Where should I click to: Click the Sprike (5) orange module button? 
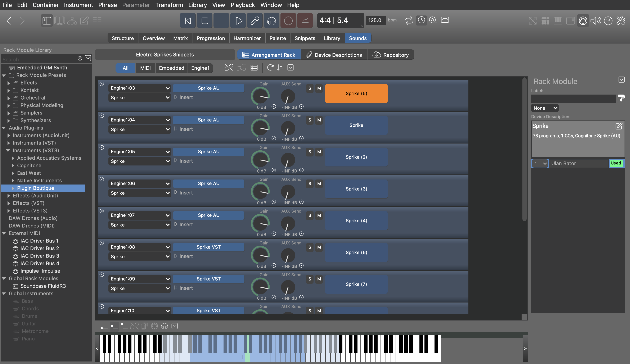pos(356,94)
